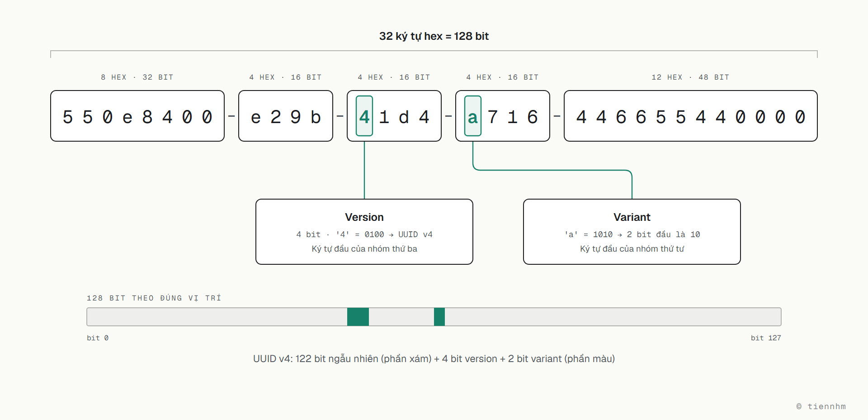Click the Version explanation box

(x=364, y=232)
